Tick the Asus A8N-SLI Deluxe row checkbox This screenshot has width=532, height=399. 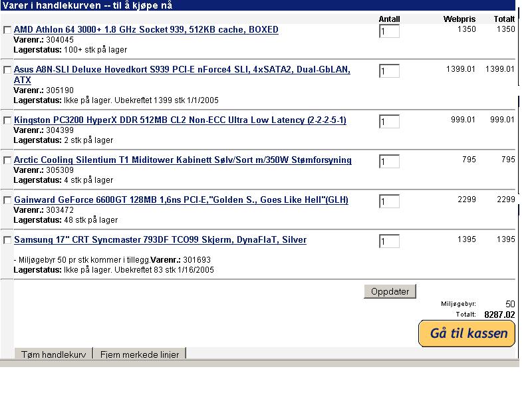[x=7, y=70]
